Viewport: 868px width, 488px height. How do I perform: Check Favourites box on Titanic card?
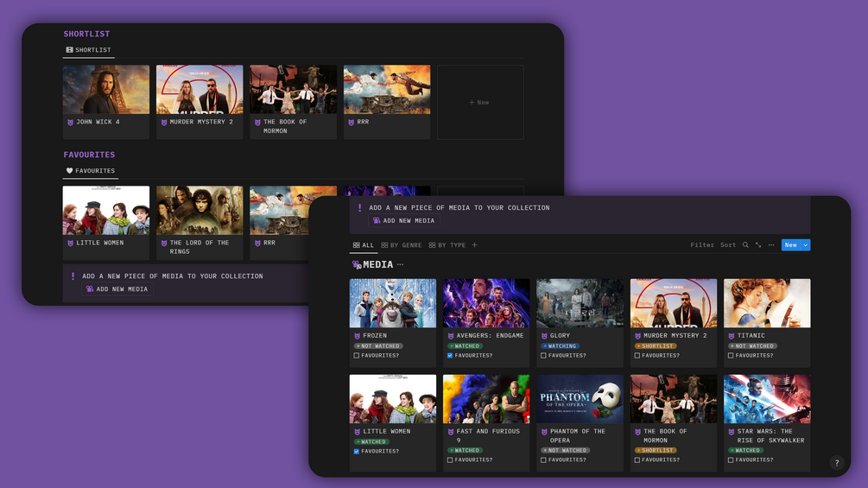point(731,356)
